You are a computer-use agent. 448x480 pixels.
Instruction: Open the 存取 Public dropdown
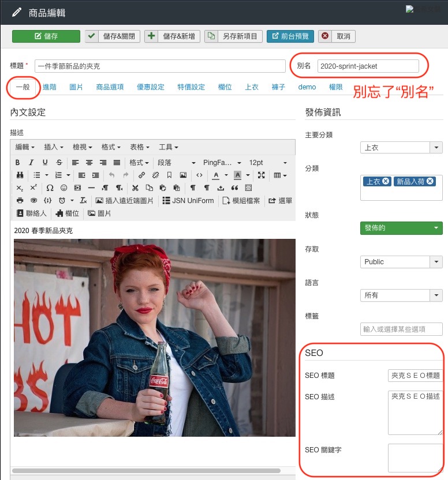[x=401, y=262]
